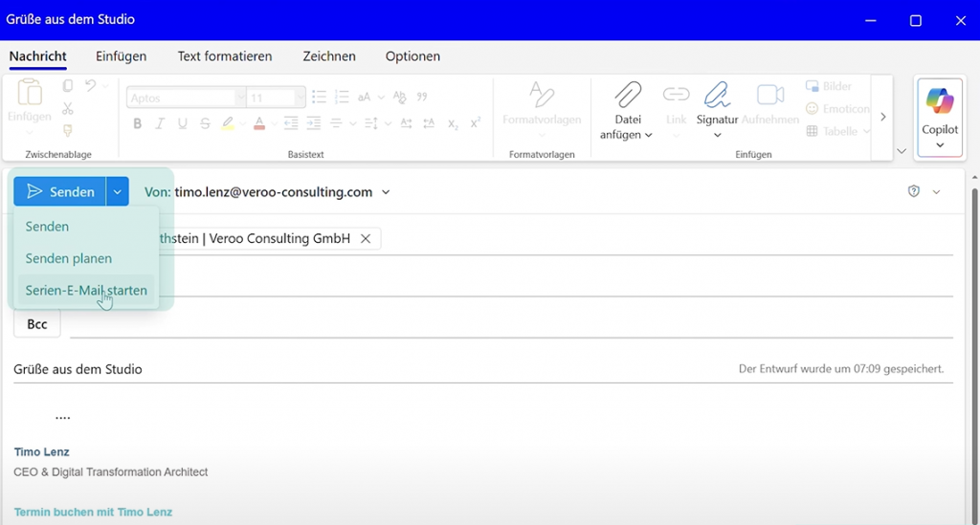Screen dimensions: 980x525
Task: Click the Bcc button
Action: 37,324
